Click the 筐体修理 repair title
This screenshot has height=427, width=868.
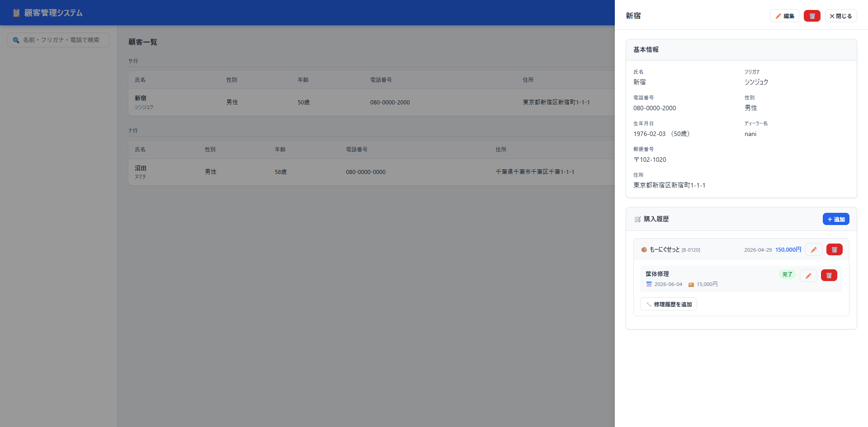pos(657,274)
